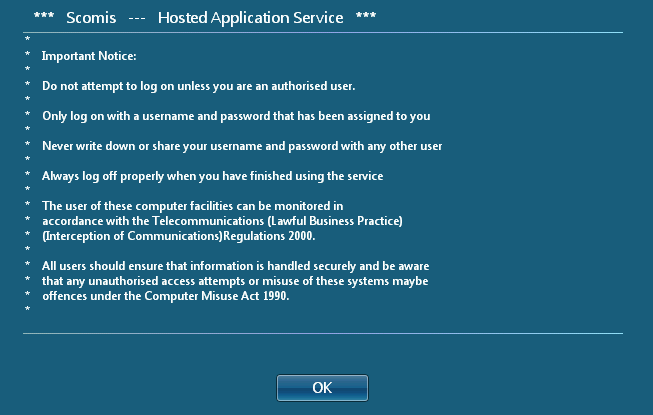Image resolution: width=653 pixels, height=415 pixels.
Task: Click the Telecommunications (Lawful Business Practice) line
Action: click(222, 221)
